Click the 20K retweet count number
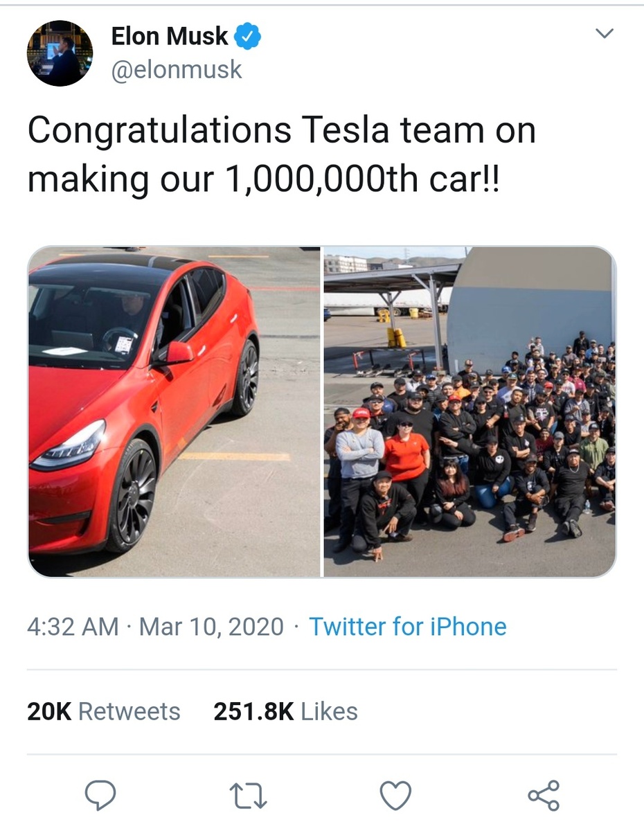This screenshot has width=644, height=831. 49,711
